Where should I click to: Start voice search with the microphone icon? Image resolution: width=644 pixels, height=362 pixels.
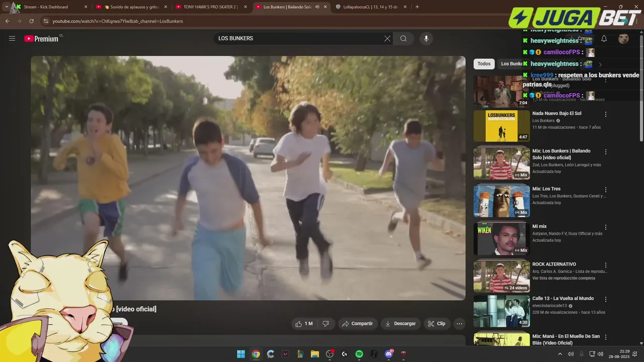tap(426, 39)
